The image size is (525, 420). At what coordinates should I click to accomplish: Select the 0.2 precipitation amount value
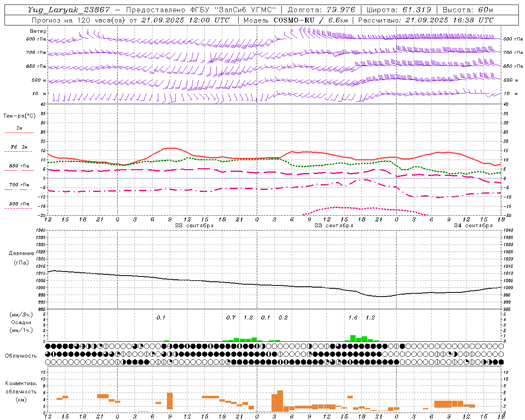point(283,317)
